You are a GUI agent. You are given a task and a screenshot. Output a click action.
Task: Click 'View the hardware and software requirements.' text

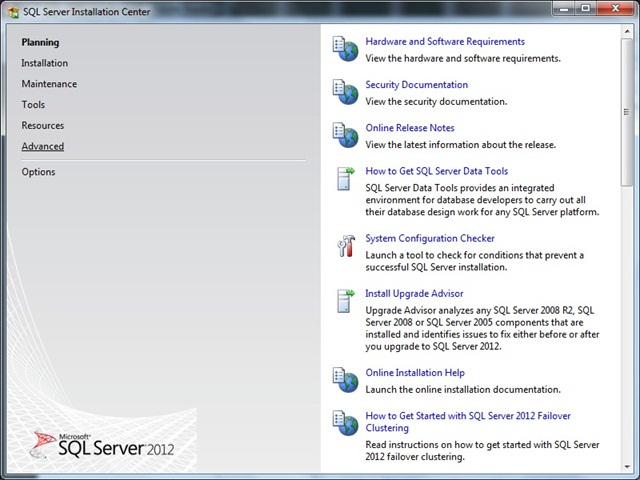pos(463,58)
